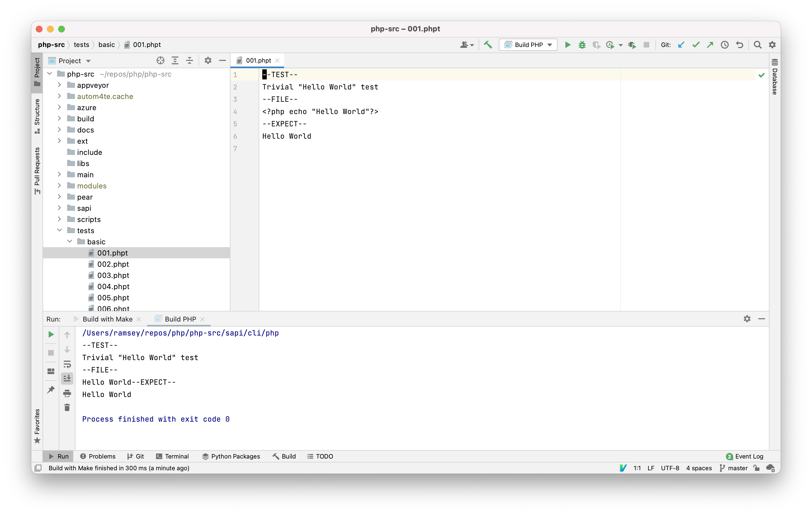Switch to the Build with Make run tab
The image size is (812, 515).
[x=107, y=319]
